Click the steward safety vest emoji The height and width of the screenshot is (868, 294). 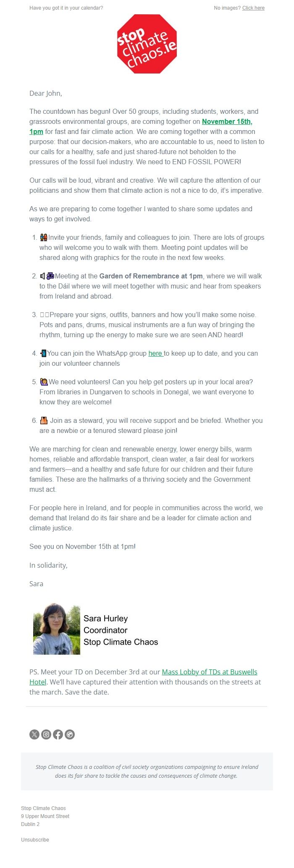(x=44, y=421)
